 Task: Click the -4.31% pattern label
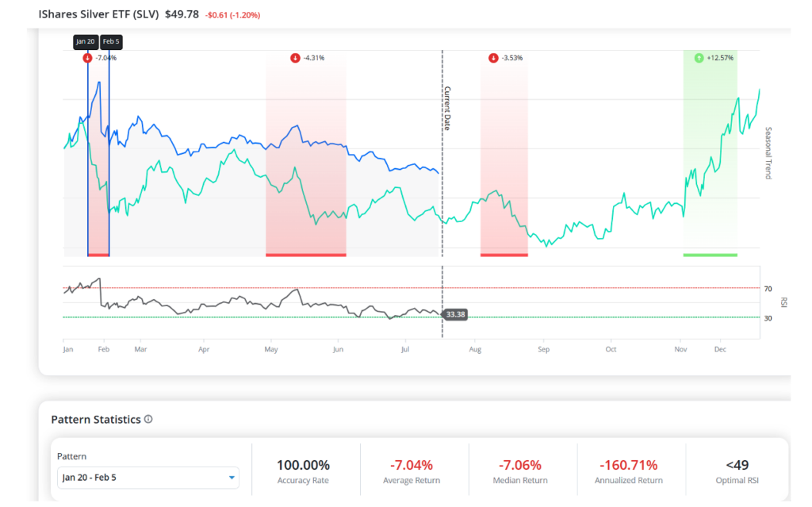coord(314,58)
